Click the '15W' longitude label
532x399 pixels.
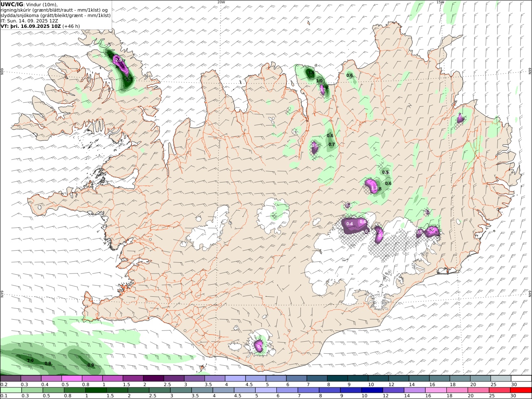click(440, 2)
